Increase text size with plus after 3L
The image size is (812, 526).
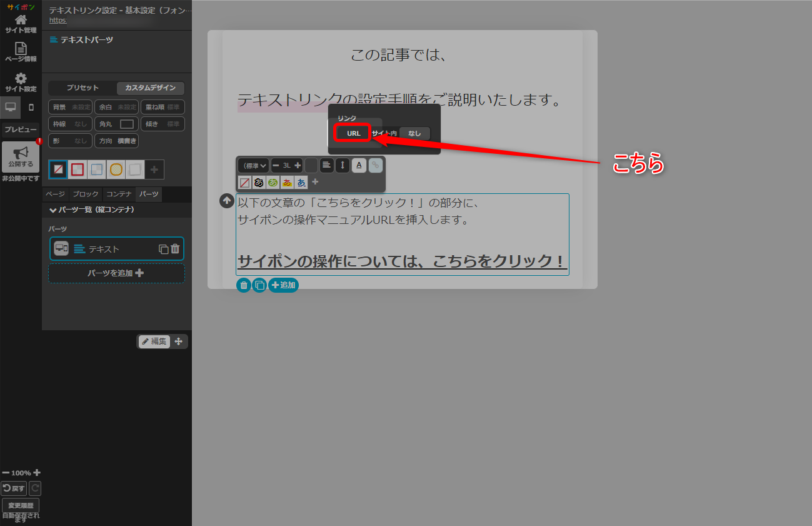298,166
